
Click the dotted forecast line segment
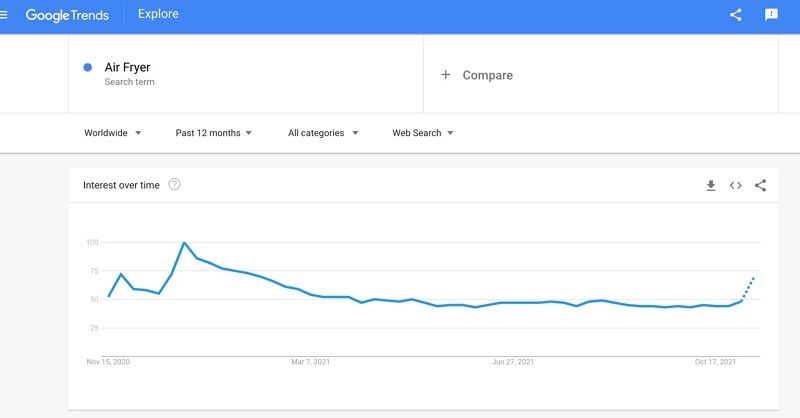tap(747, 289)
